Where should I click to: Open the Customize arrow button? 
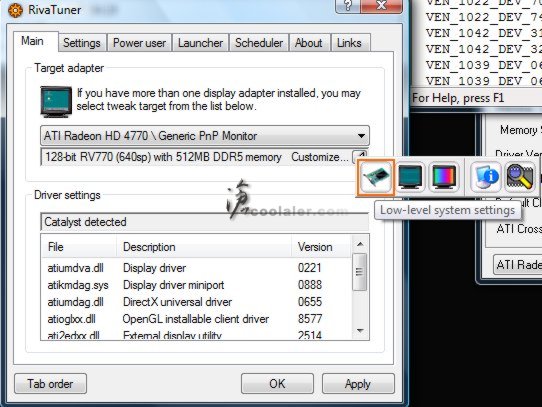(359, 156)
